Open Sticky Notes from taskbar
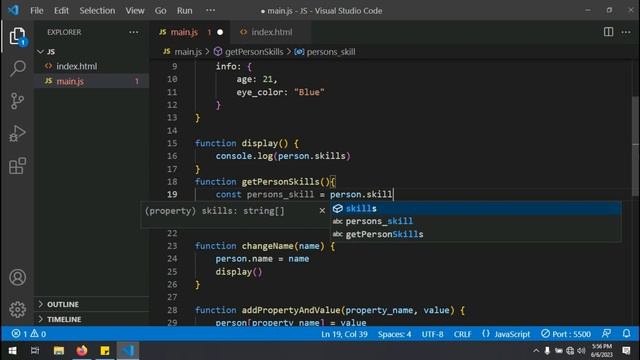This screenshot has width=640, height=360. (105, 351)
